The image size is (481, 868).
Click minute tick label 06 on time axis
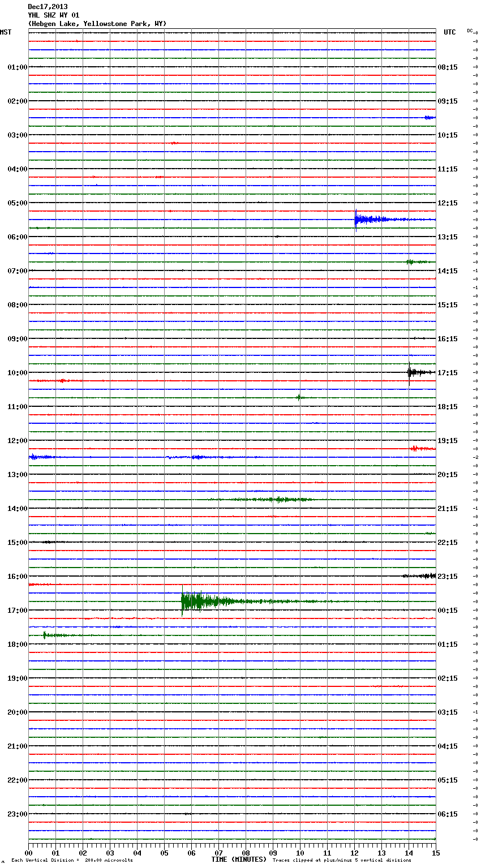(x=191, y=853)
